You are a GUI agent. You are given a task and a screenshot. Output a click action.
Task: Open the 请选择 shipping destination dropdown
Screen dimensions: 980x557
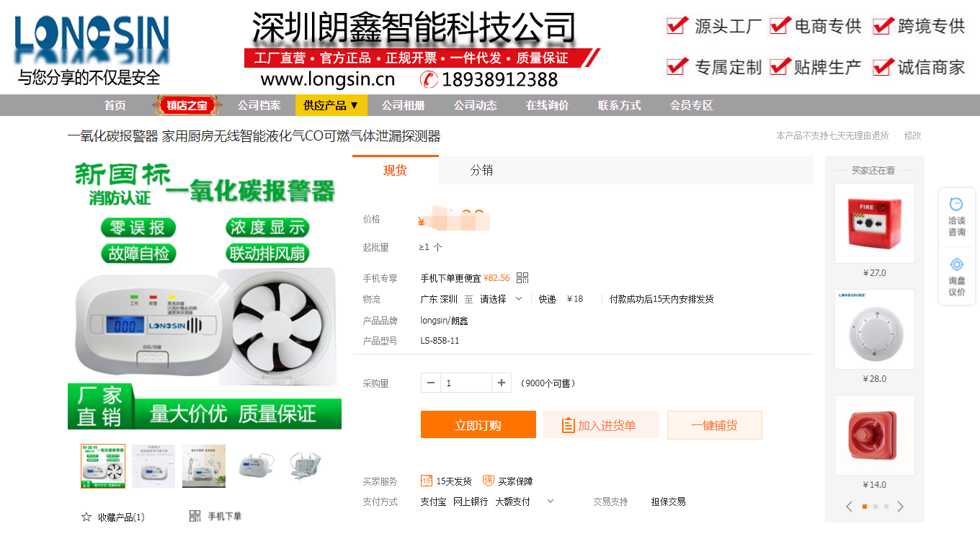tap(502, 299)
